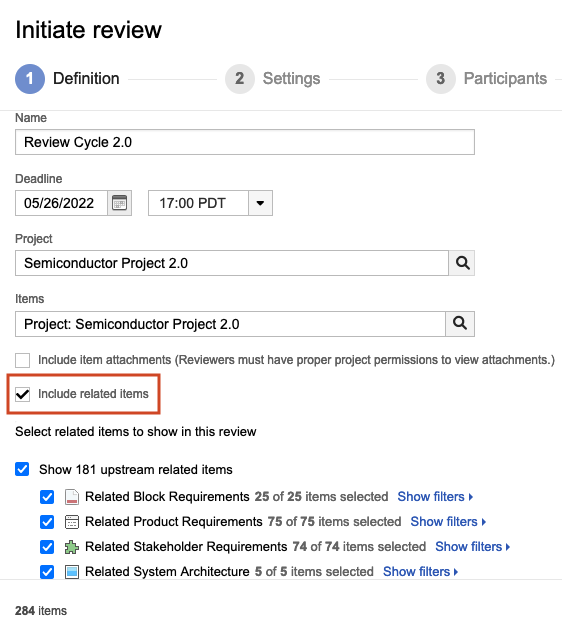Uncheck Related Stakeholder Requirements checkbox
The image size is (562, 622).
pos(47,547)
